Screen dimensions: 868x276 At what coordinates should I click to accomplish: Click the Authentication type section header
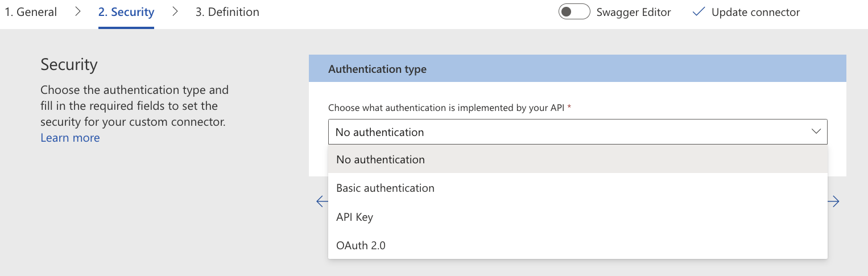pyautogui.click(x=377, y=69)
